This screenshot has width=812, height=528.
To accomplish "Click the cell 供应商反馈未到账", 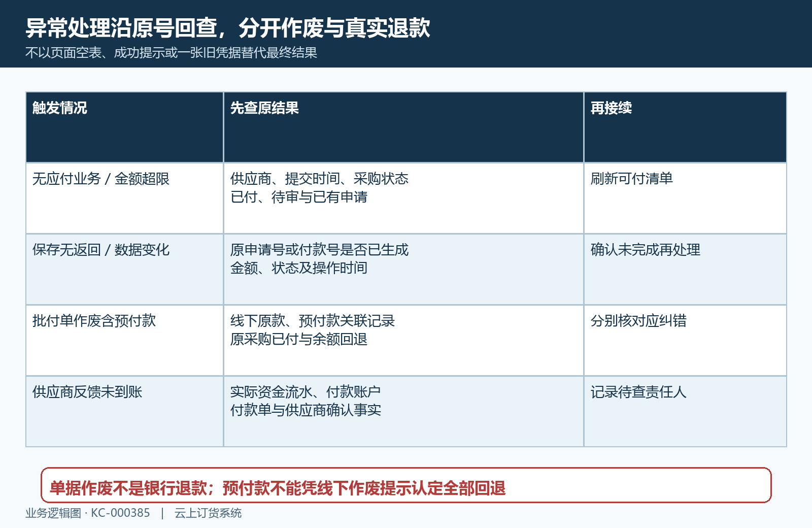I will 124,411.
